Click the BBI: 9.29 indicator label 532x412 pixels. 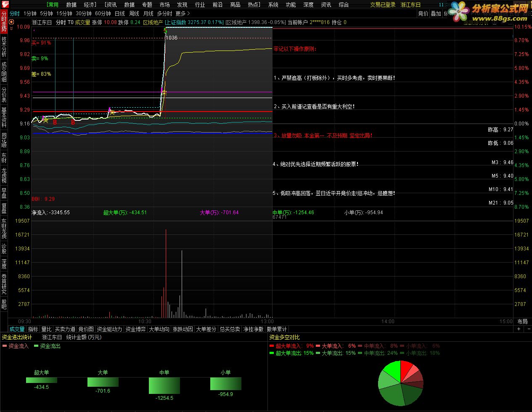(43, 199)
